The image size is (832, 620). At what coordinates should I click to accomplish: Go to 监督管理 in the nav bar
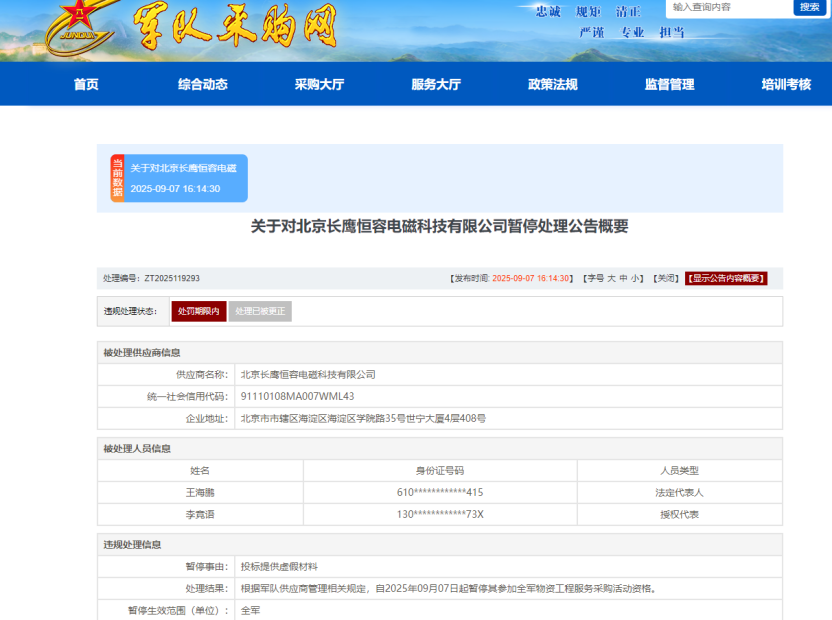tap(670, 84)
